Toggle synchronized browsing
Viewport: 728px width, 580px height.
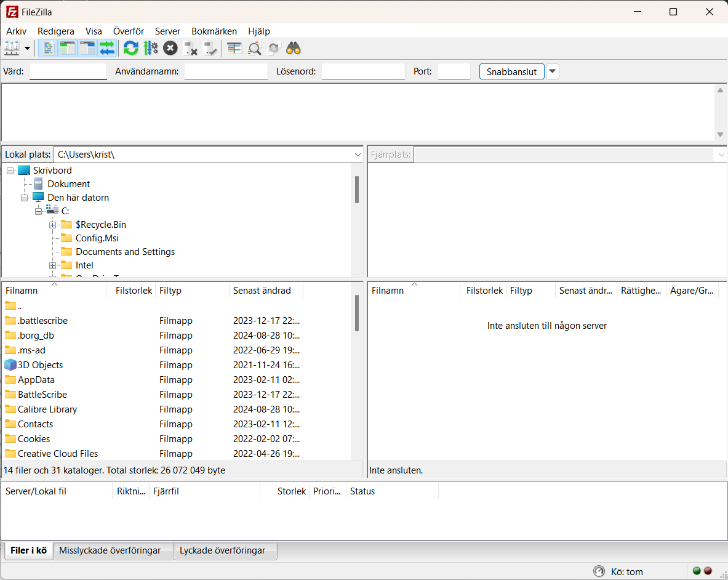coord(274,48)
